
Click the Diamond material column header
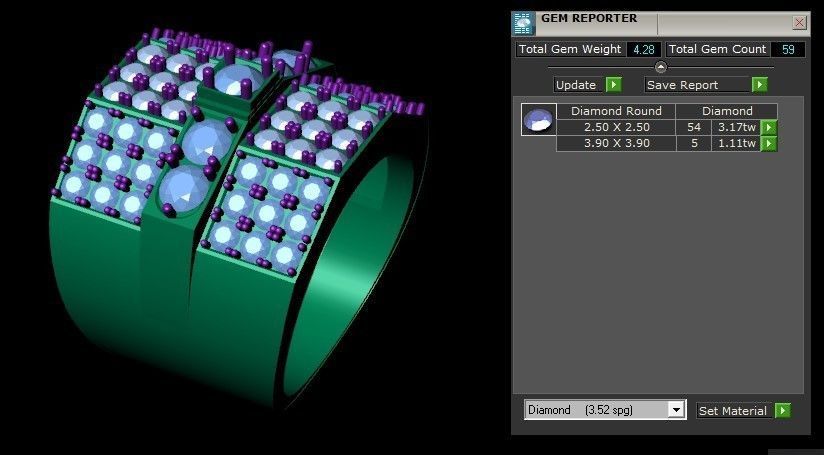click(x=727, y=111)
